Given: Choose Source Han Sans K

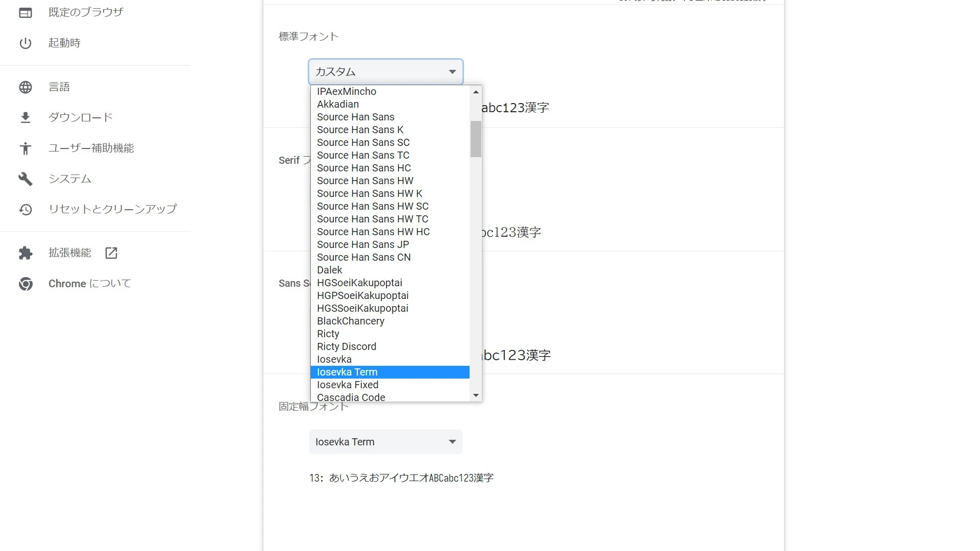Looking at the screenshot, I should [x=390, y=130].
